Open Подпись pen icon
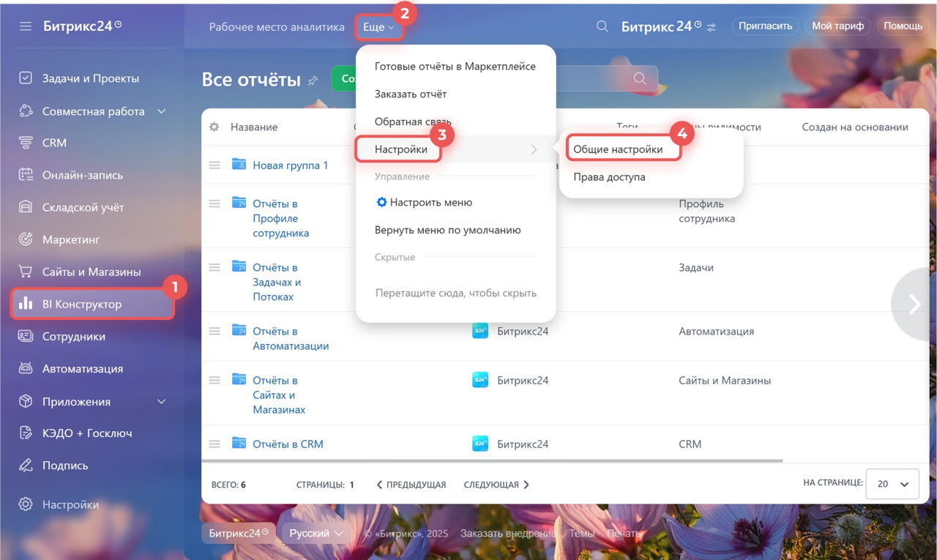The image size is (937, 560). (x=26, y=466)
